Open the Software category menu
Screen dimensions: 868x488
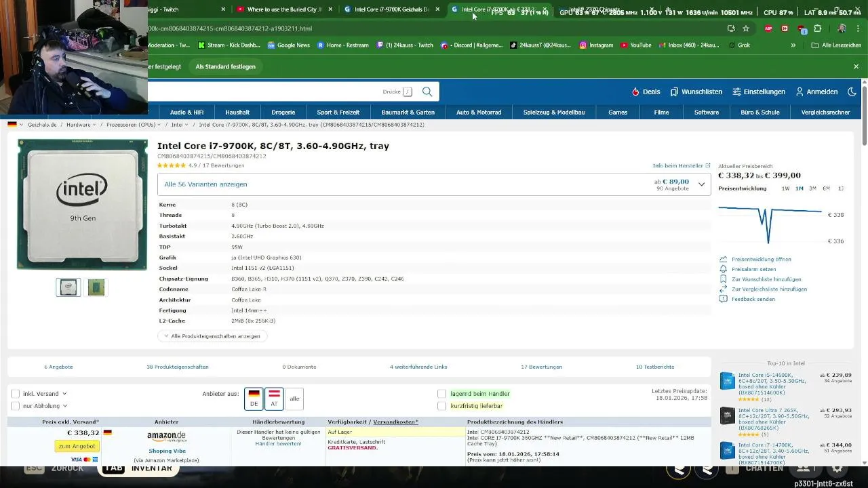pos(706,113)
